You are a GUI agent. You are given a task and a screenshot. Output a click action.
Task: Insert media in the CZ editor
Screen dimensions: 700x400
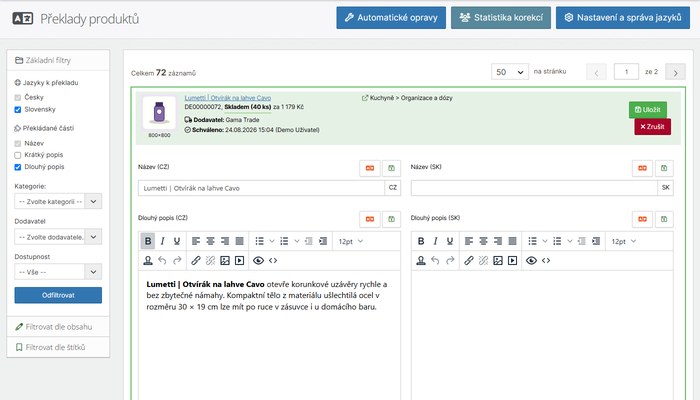point(240,261)
